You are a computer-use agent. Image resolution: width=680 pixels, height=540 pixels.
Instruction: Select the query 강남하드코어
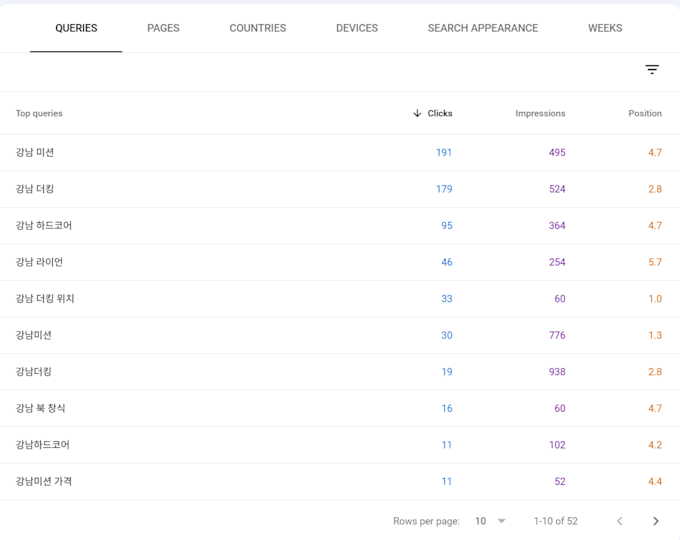(x=42, y=445)
